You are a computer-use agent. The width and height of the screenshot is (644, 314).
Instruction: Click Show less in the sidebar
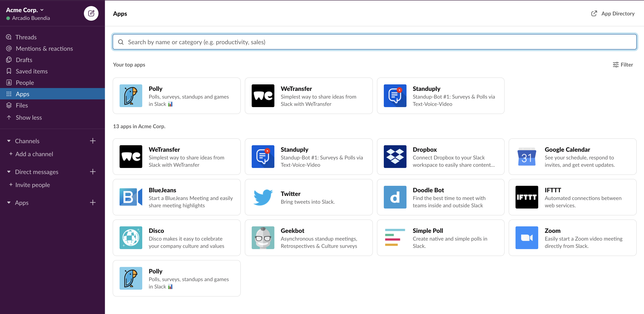coord(28,117)
